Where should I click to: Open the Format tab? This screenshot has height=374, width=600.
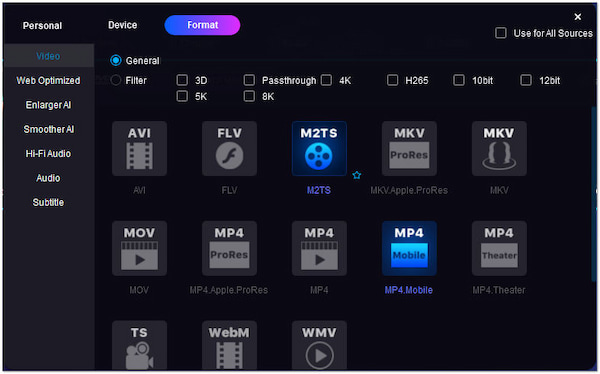click(202, 25)
